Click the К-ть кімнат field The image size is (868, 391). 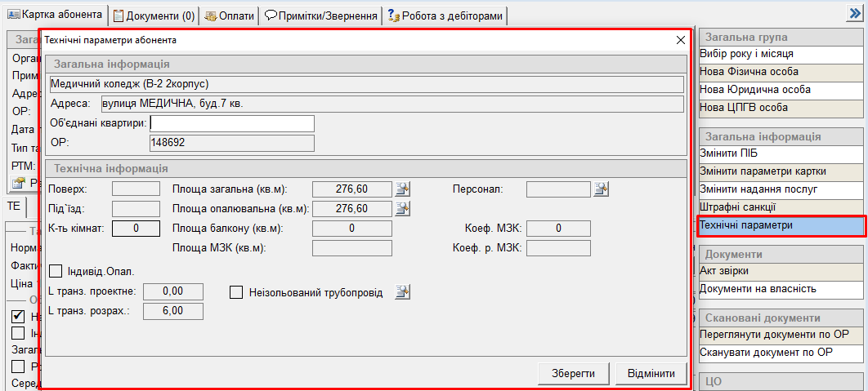[x=136, y=229]
